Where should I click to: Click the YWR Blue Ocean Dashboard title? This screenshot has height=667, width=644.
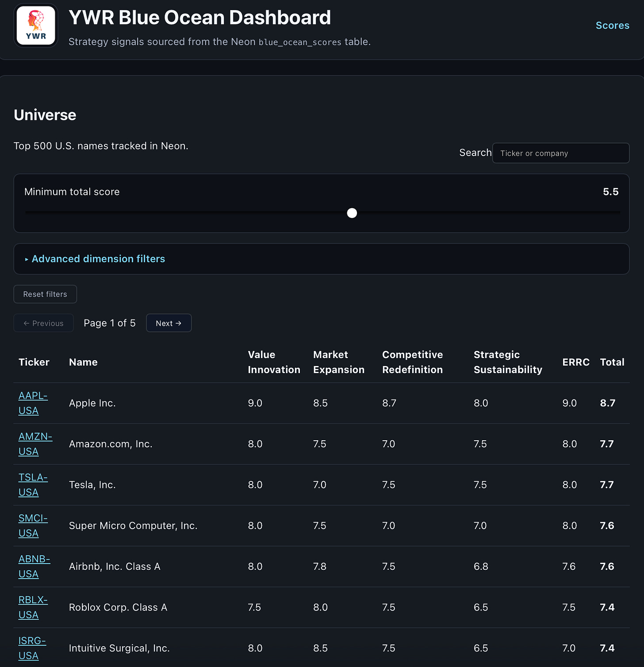[x=199, y=18]
